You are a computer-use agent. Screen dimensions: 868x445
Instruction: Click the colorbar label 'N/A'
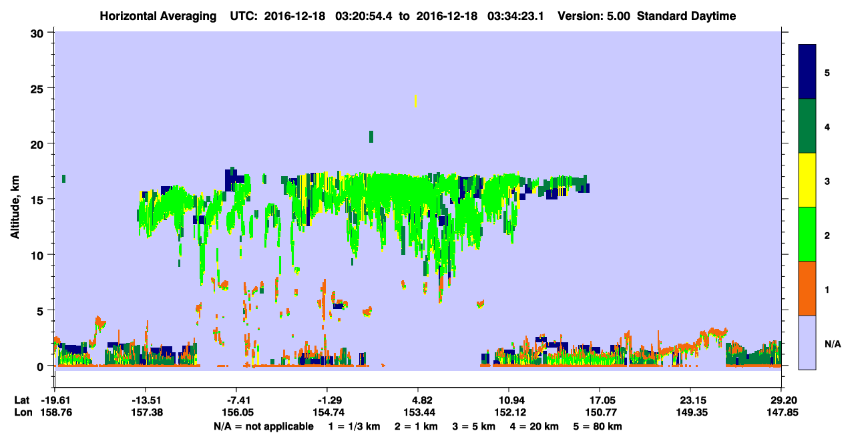pos(833,343)
